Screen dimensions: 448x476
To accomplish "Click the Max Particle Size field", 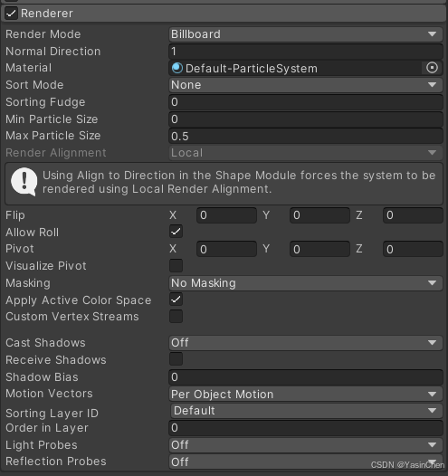I will (x=306, y=136).
